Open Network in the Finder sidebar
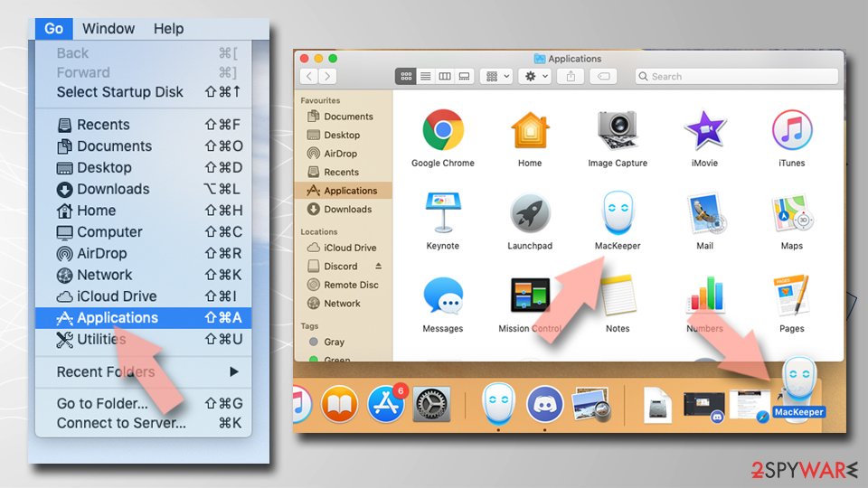Viewport: 868px width, 488px height. pos(344,304)
